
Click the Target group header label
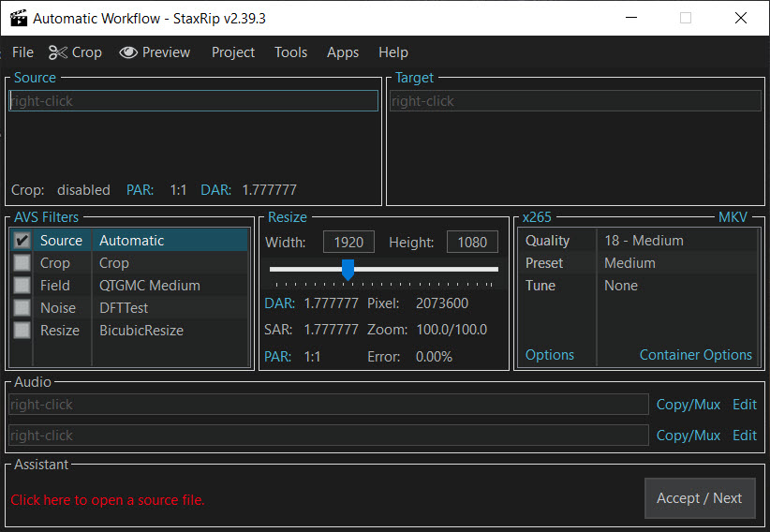[x=414, y=78]
